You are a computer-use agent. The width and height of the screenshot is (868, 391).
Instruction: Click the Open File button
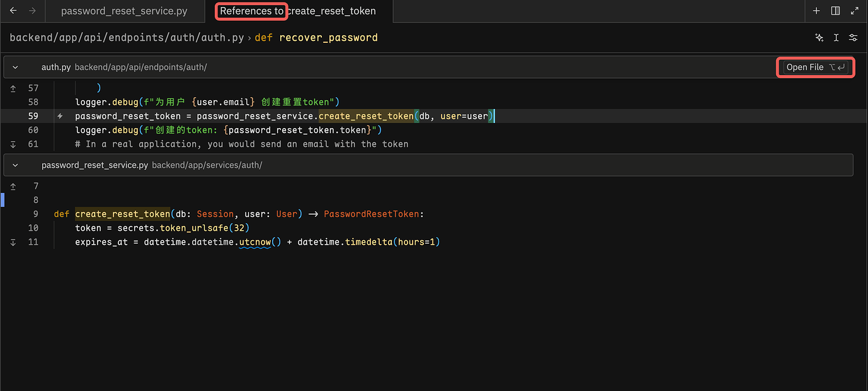click(816, 67)
